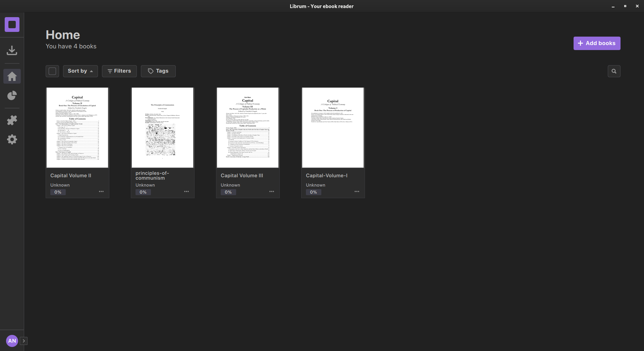The width and height of the screenshot is (644, 351).
Task: Select the downloads icon in sidebar
Action: [x=12, y=50]
